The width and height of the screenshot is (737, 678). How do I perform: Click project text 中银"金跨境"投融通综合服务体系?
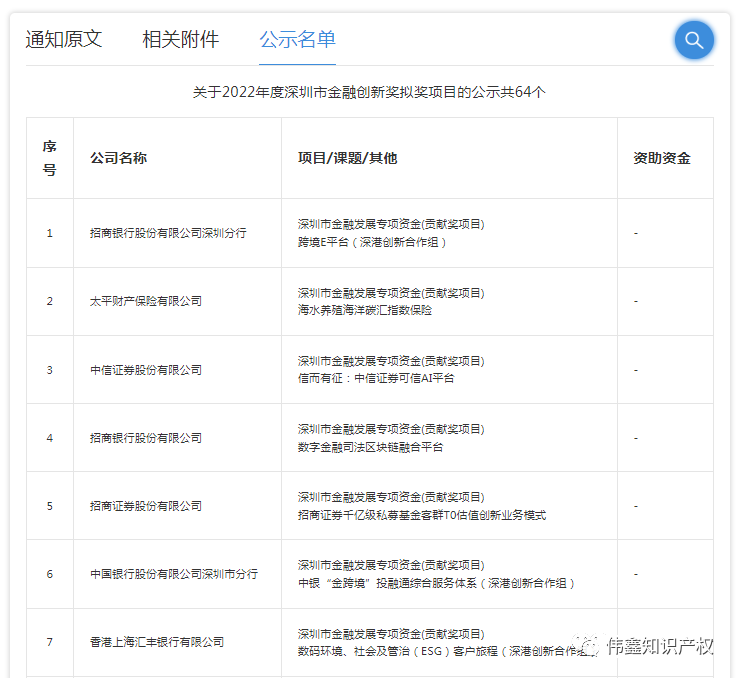click(x=387, y=583)
